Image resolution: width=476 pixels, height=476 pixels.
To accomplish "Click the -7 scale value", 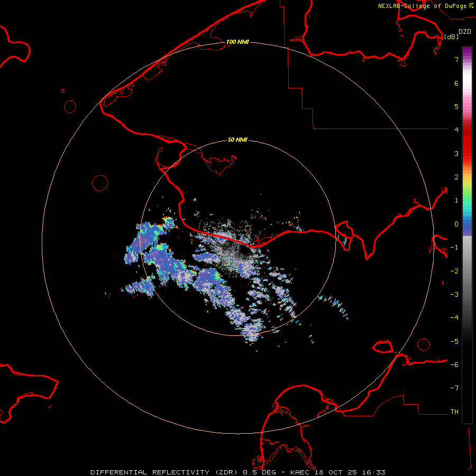I will tap(454, 388).
